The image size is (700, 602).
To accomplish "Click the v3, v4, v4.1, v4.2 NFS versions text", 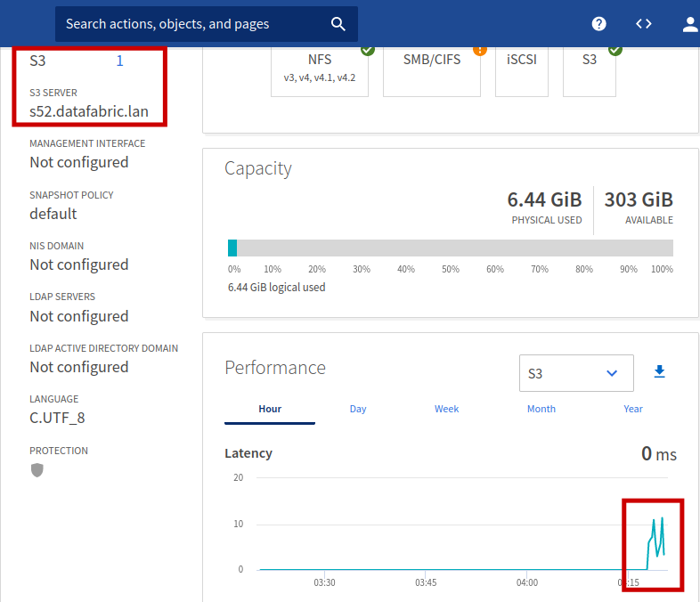I will tap(320, 78).
